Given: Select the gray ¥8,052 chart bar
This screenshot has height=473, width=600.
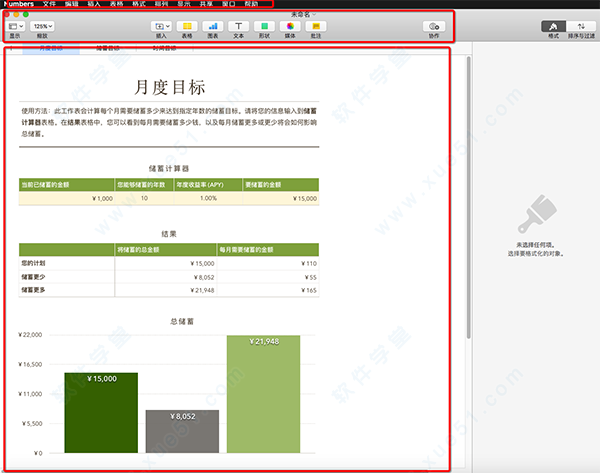Looking at the screenshot, I should coord(183,432).
